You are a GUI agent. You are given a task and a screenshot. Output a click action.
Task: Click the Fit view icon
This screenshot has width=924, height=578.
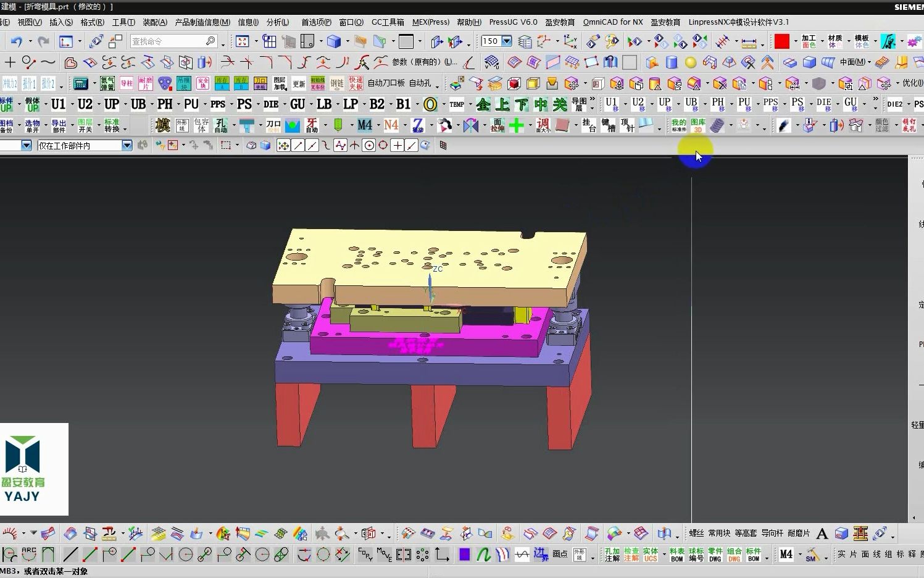(243, 41)
